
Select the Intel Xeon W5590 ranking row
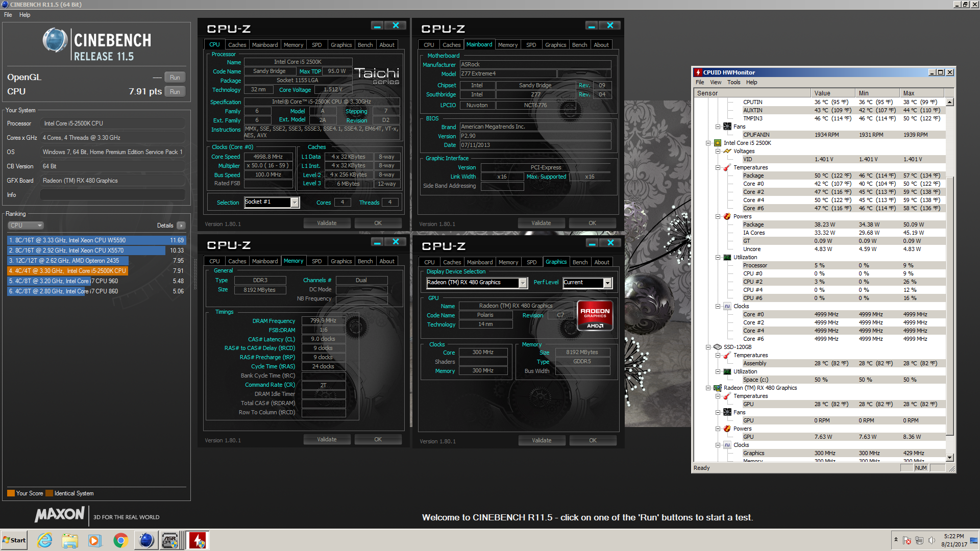[96, 240]
